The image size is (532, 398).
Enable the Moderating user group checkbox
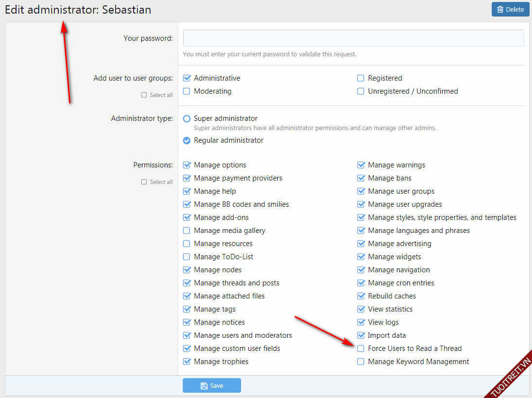pos(187,91)
